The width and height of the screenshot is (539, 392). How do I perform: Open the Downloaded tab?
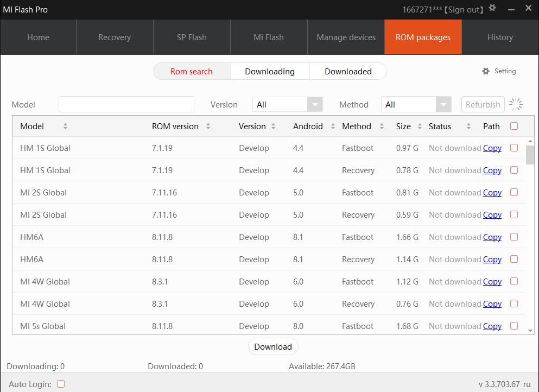click(x=348, y=71)
